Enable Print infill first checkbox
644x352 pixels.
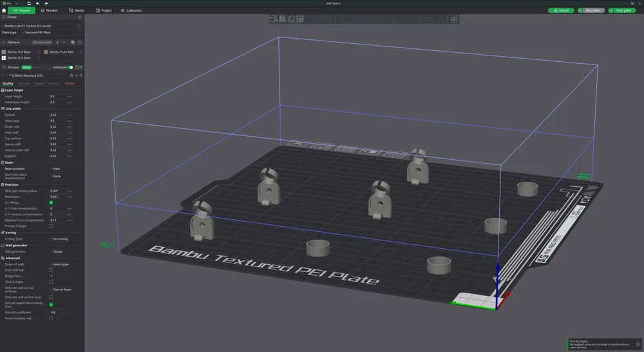51,270
